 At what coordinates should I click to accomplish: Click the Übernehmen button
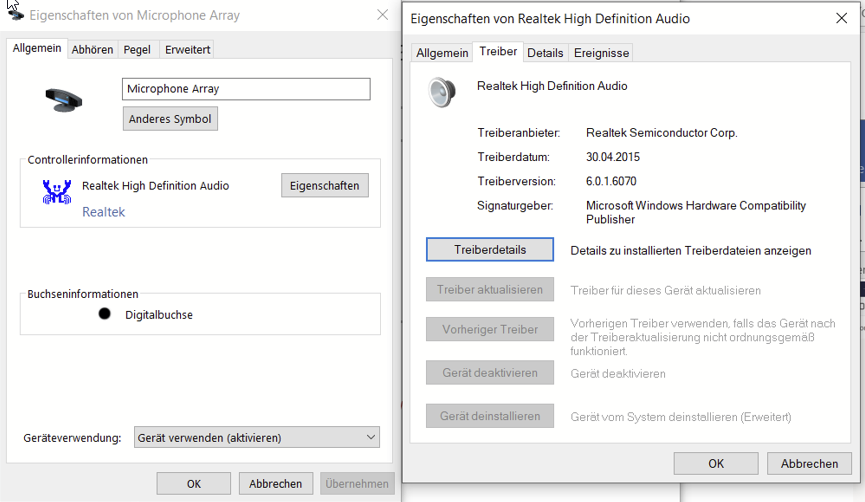pos(357,484)
